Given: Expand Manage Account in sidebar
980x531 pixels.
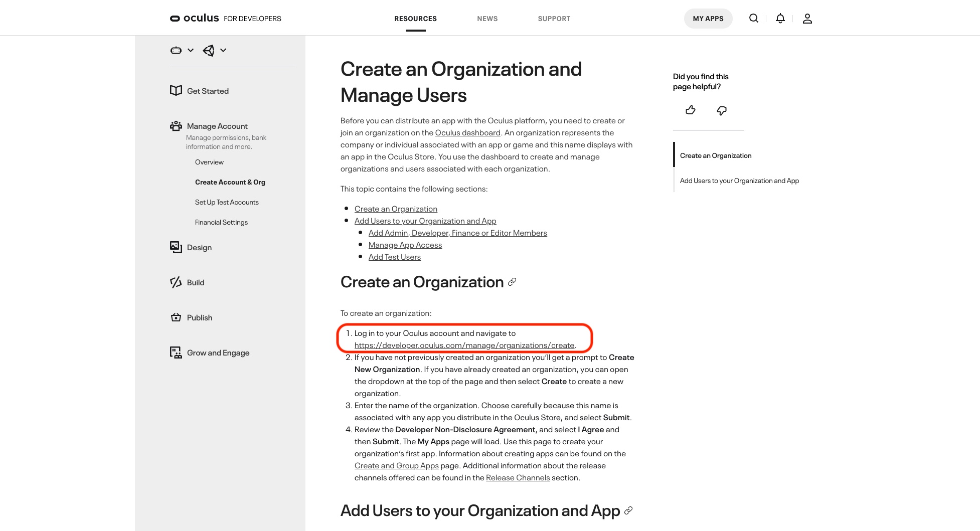Looking at the screenshot, I should coord(217,126).
